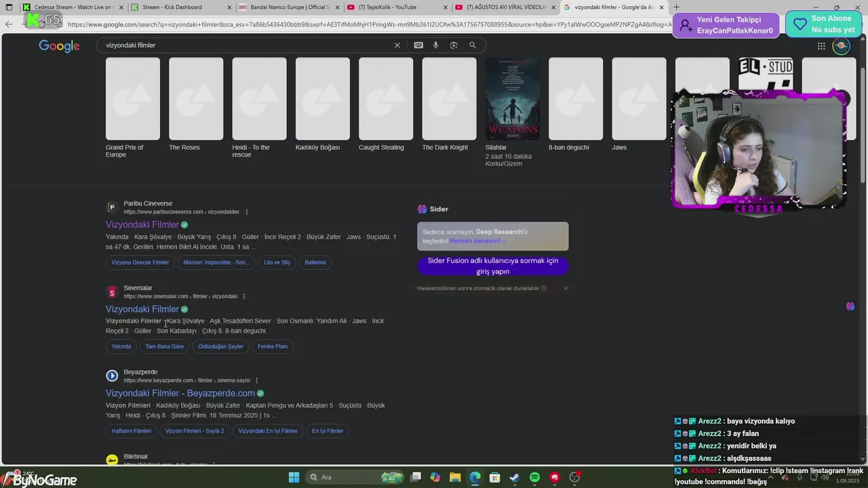Screen dimensions: 868x488
Task: Open the Kadıköy Boğası movie card
Action: pos(323,104)
